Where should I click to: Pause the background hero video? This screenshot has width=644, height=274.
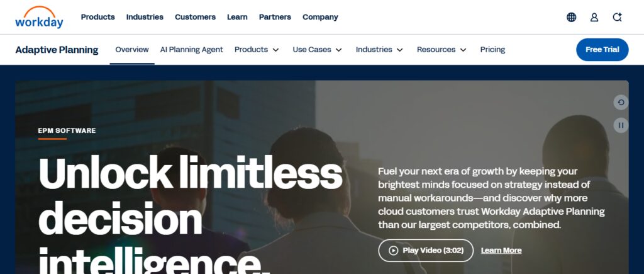click(621, 125)
